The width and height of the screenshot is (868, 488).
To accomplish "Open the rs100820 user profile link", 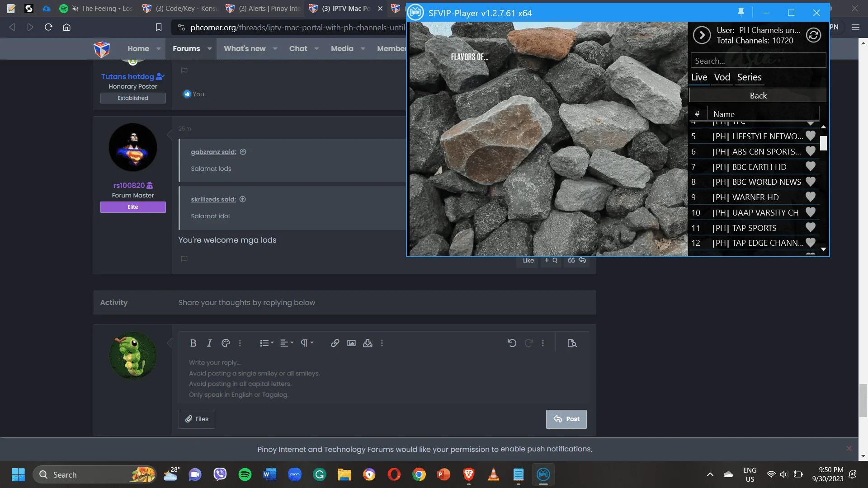I will tap(129, 185).
